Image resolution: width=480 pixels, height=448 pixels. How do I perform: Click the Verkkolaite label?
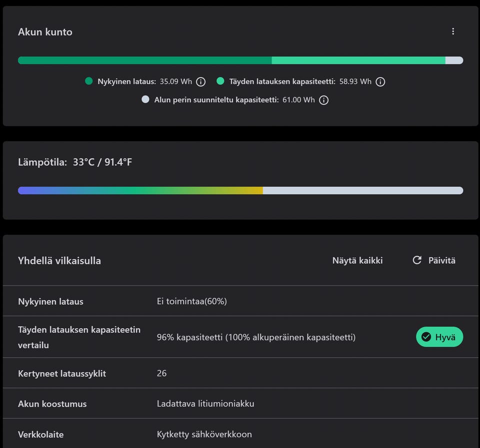point(40,434)
